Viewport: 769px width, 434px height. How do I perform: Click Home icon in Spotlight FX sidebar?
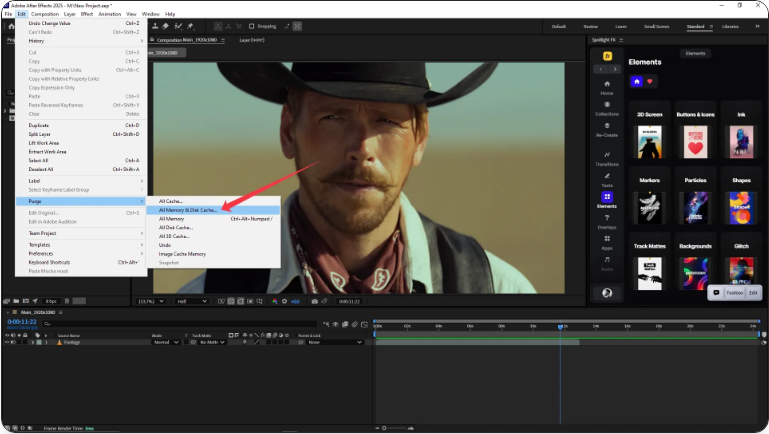click(x=606, y=84)
